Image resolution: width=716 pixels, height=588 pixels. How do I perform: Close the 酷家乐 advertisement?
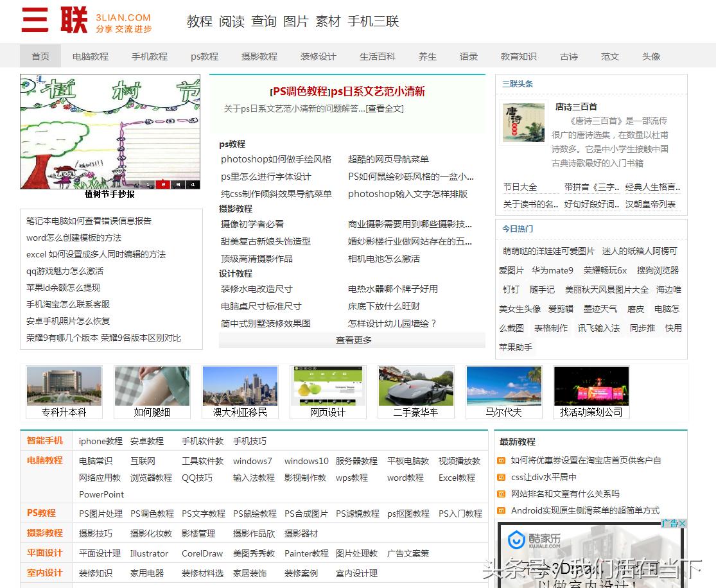tap(682, 524)
